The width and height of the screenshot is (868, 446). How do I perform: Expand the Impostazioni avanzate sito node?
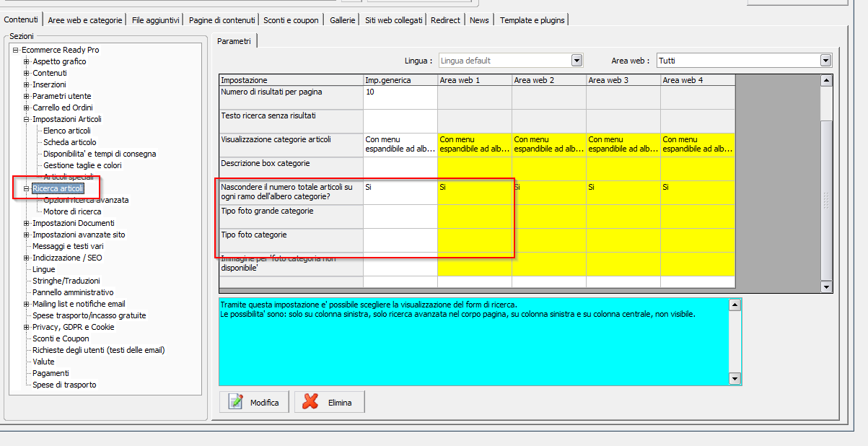(x=27, y=235)
